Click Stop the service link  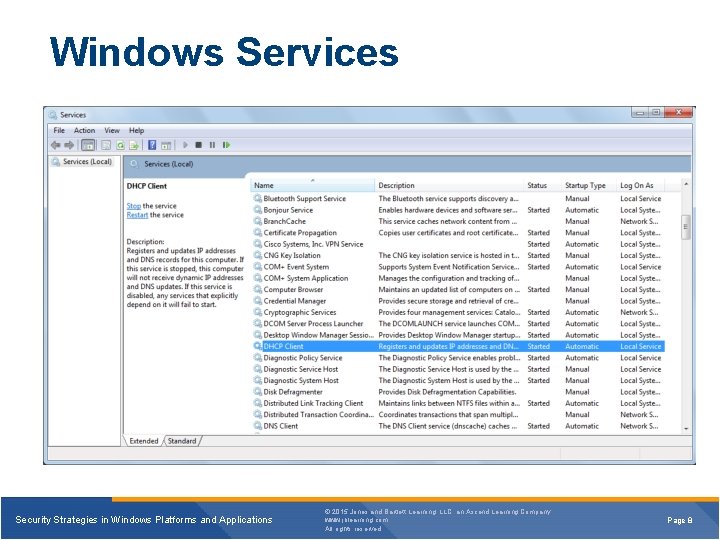134,206
